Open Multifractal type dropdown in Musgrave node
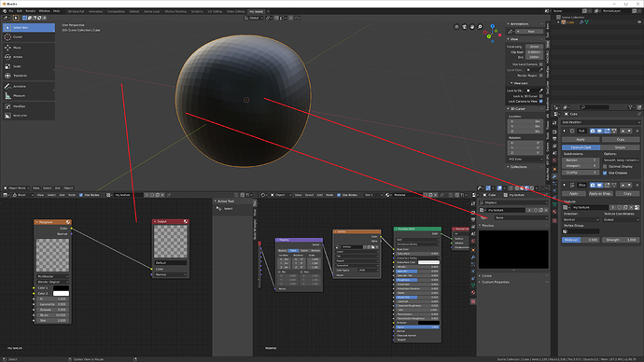 52,276
